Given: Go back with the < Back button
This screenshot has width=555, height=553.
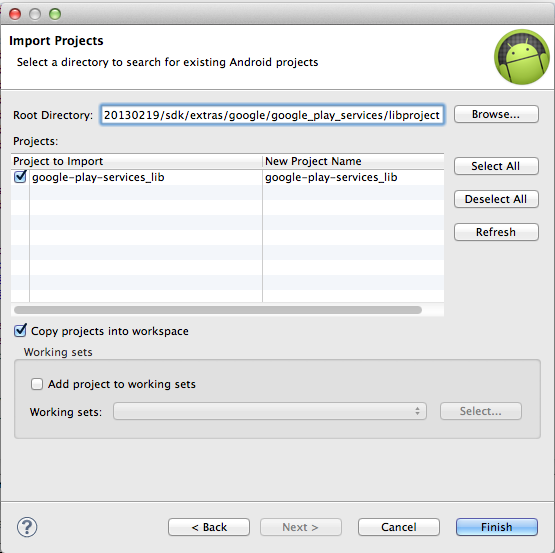Looking at the screenshot, I should click(209, 527).
